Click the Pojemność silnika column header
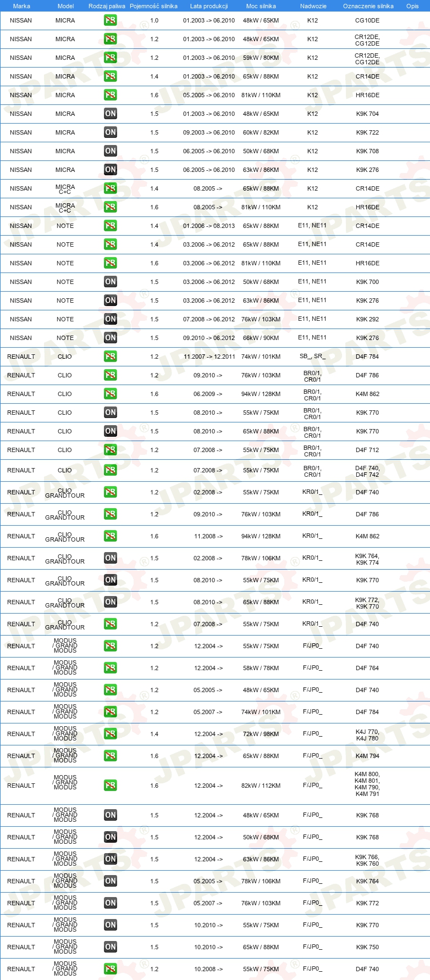Screen dimensions: 430x980 click(153, 6)
